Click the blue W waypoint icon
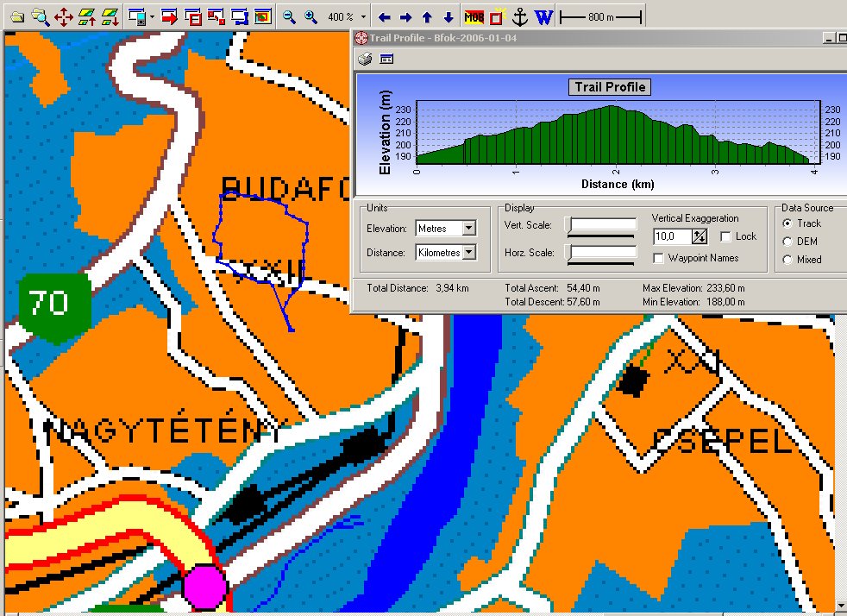The width and height of the screenshot is (847, 616). [543, 17]
